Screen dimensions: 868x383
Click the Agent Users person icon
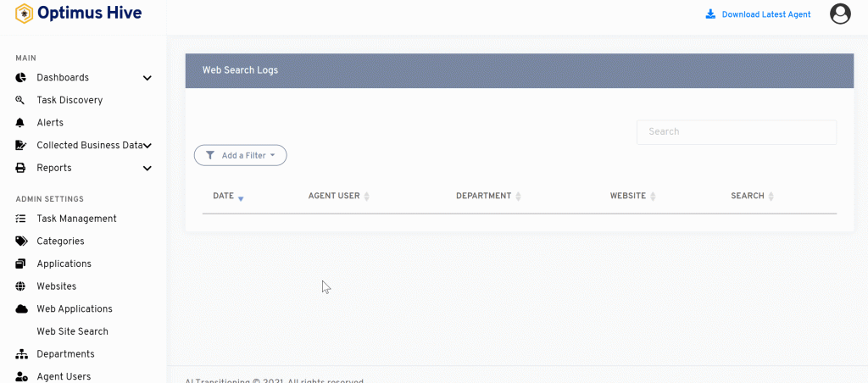tap(21, 377)
